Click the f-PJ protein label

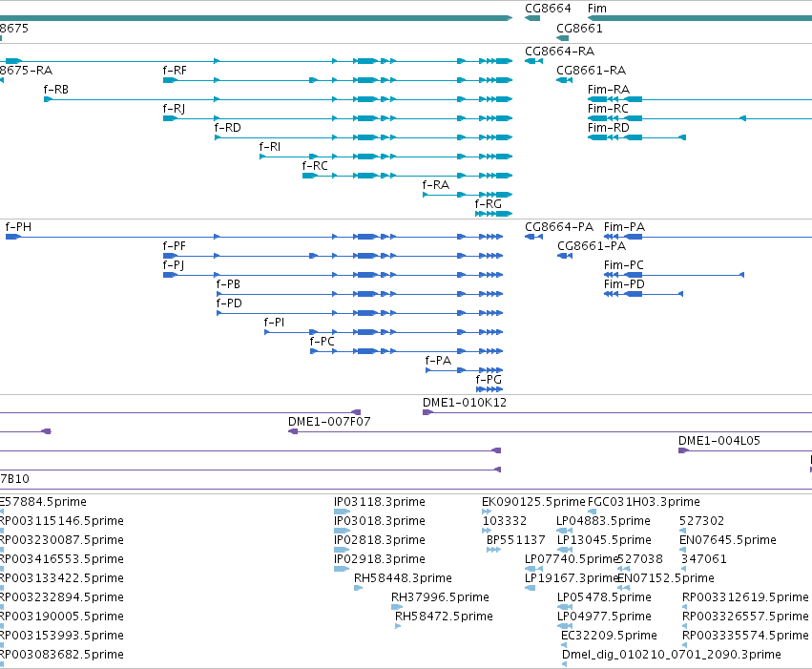(x=173, y=265)
